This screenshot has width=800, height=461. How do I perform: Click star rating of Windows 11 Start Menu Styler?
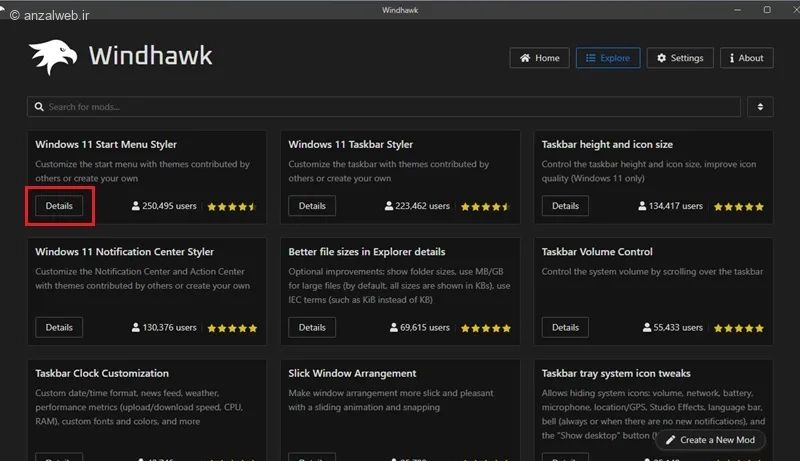pos(232,207)
